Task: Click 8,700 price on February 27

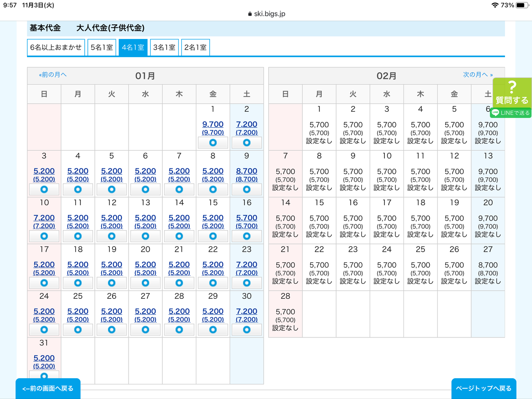Action: pos(488,265)
